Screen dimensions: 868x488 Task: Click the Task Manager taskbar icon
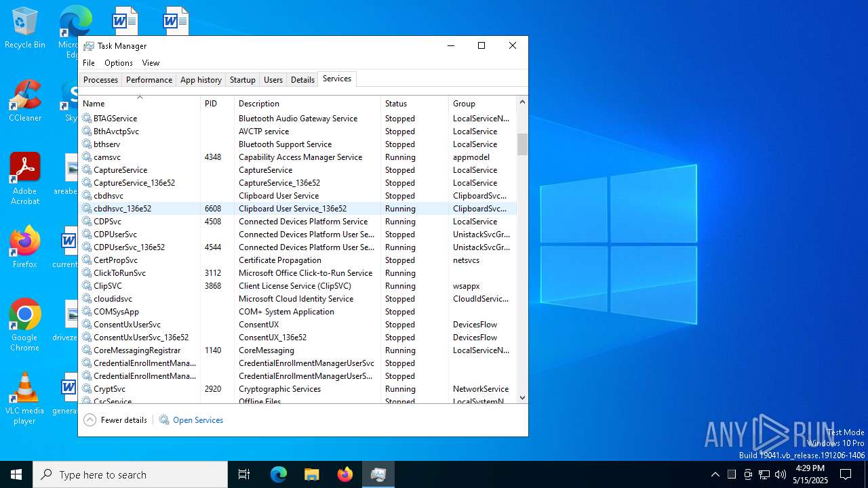[x=378, y=474]
